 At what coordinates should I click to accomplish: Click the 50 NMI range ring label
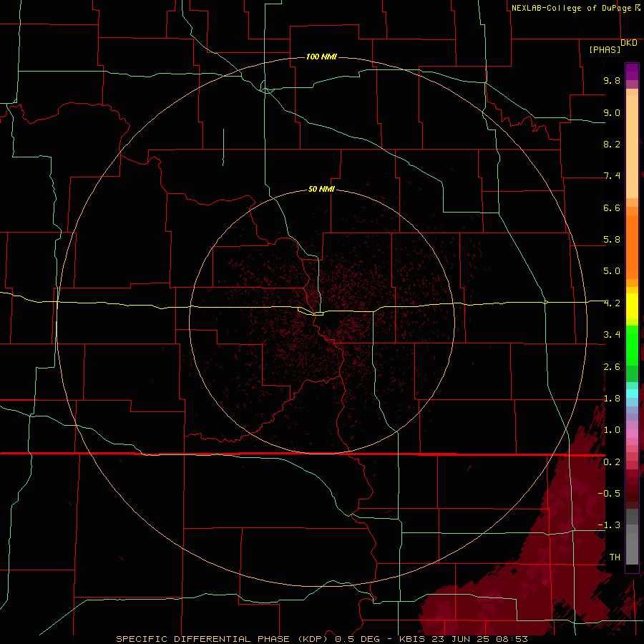pyautogui.click(x=321, y=189)
